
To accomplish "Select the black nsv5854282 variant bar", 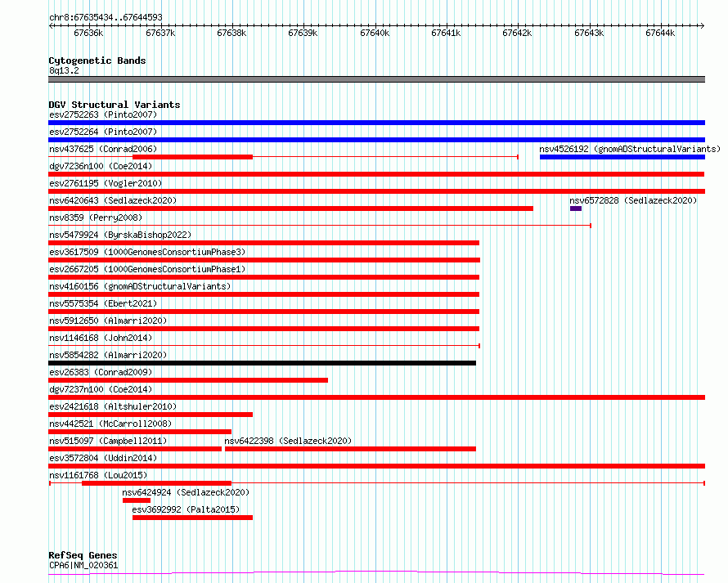I will 262,363.
